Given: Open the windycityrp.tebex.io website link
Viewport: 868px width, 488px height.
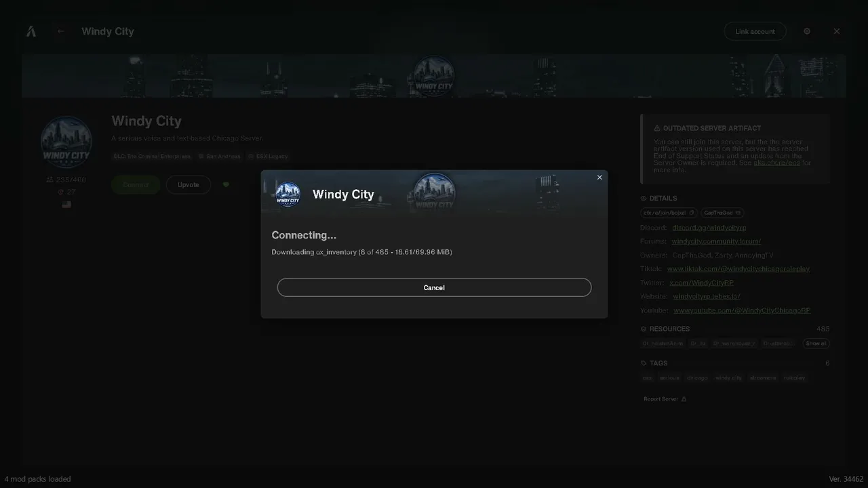Looking at the screenshot, I should tap(707, 296).
